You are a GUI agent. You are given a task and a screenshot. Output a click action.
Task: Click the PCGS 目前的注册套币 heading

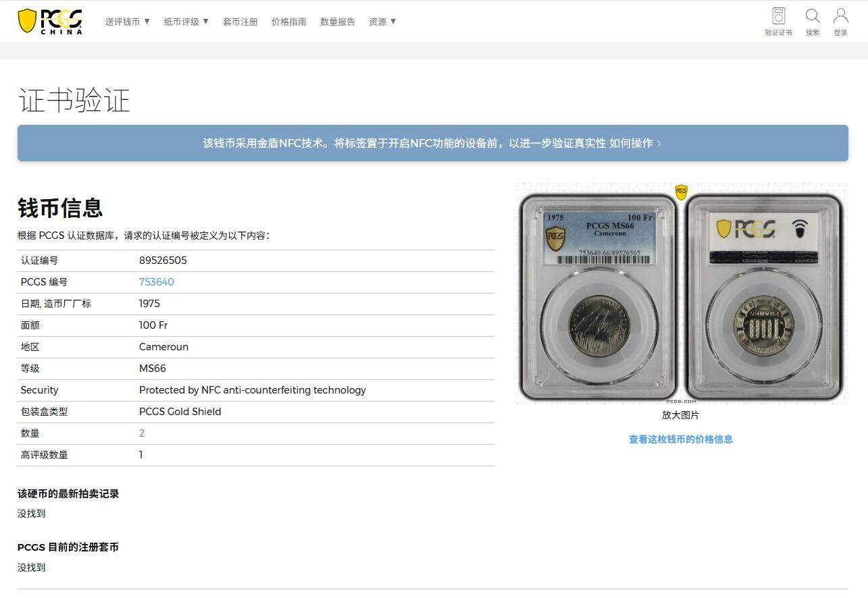click(x=68, y=547)
